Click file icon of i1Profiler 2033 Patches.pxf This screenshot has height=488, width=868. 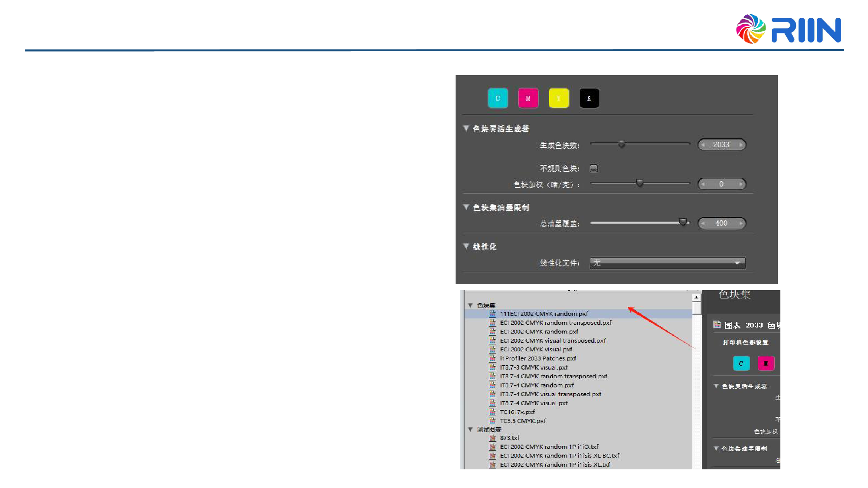point(492,358)
